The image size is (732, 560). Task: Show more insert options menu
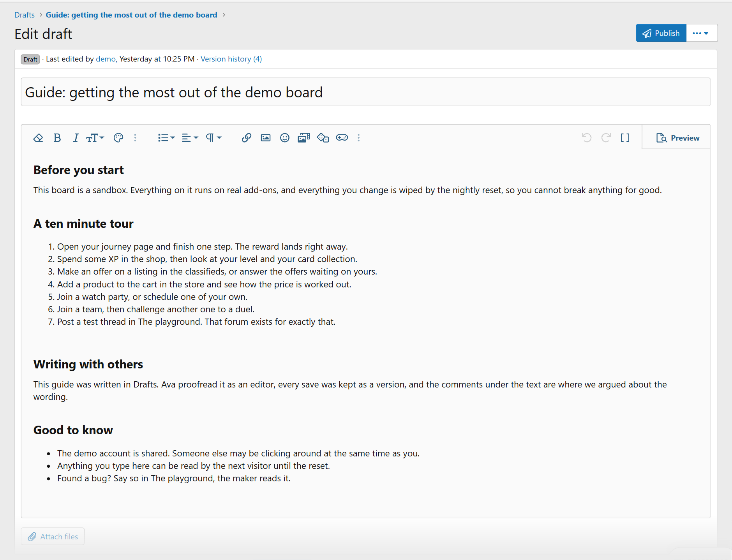pos(359,138)
